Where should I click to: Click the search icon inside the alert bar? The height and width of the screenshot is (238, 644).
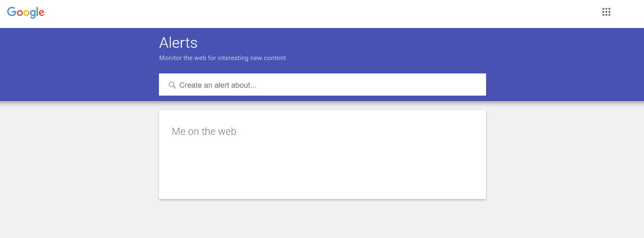(172, 84)
